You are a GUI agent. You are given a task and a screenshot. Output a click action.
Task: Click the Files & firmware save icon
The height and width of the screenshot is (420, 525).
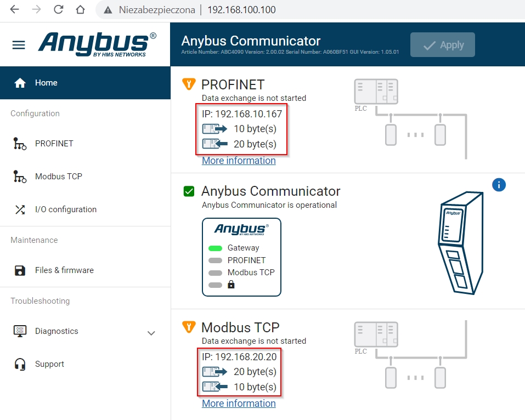coord(20,270)
